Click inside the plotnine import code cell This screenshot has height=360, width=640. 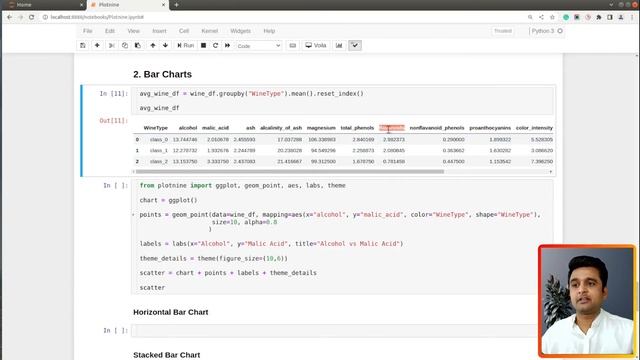[x=342, y=237]
